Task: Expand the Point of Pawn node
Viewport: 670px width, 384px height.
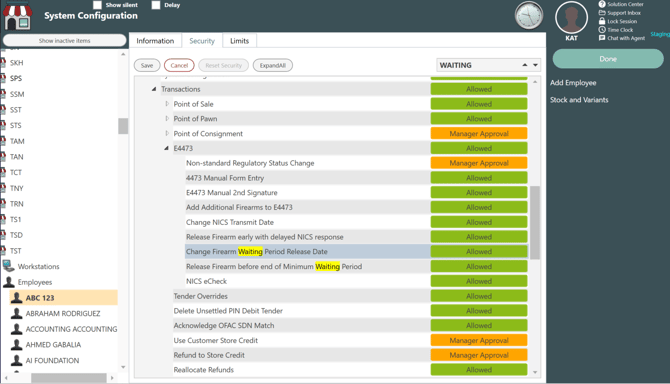Action: [167, 119]
